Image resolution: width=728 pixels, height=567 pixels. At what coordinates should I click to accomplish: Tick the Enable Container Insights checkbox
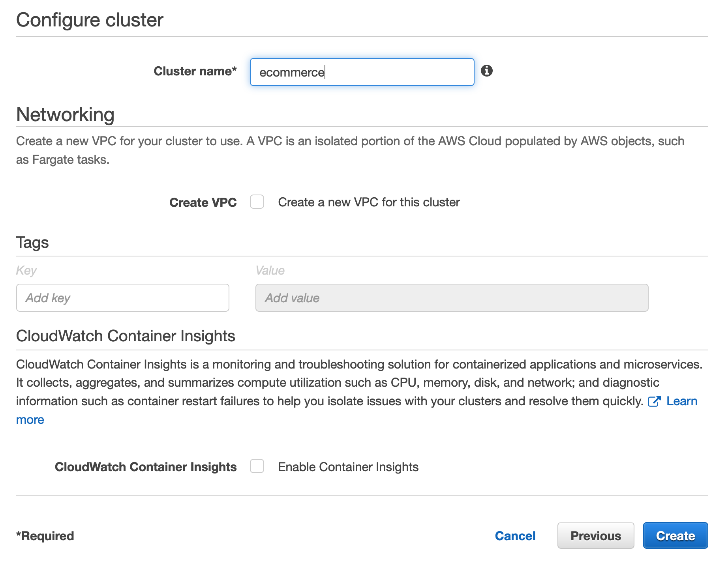coord(257,466)
